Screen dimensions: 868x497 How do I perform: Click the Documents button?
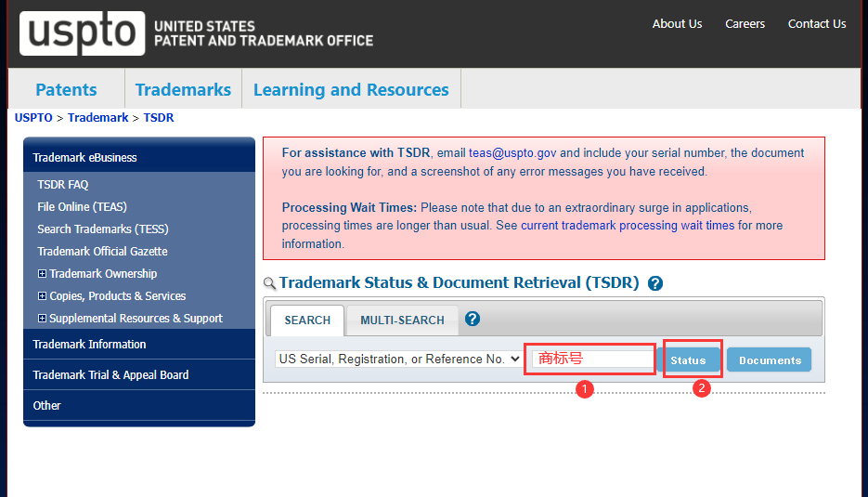(x=770, y=360)
